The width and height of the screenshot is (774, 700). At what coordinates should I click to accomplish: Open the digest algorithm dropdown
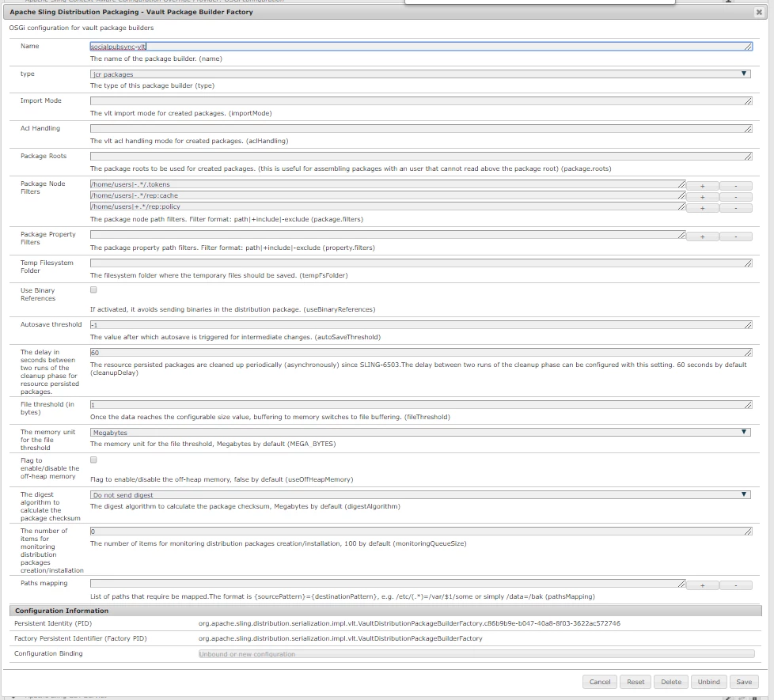click(x=420, y=495)
